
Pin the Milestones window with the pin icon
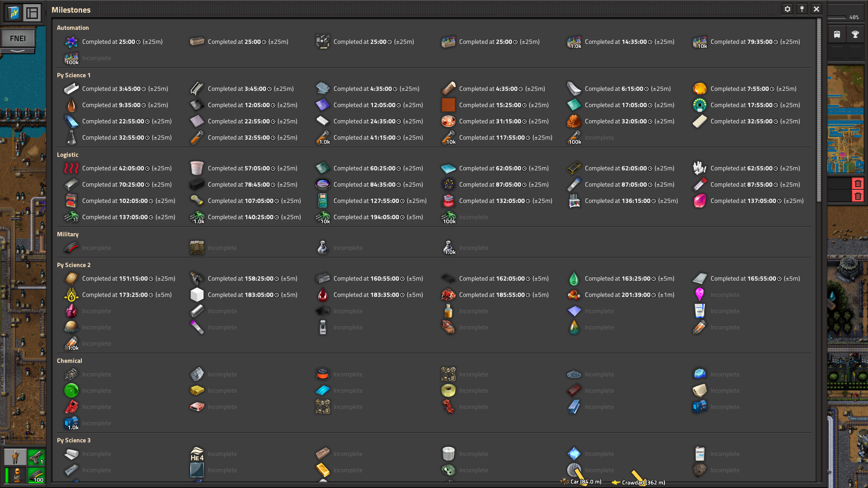[x=802, y=9]
